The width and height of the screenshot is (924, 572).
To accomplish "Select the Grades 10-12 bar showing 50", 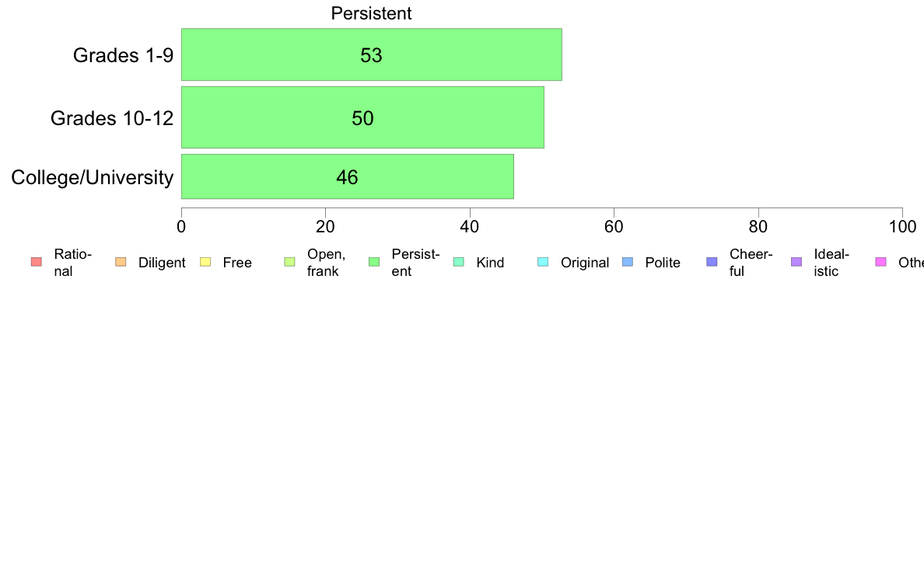I will click(x=362, y=117).
